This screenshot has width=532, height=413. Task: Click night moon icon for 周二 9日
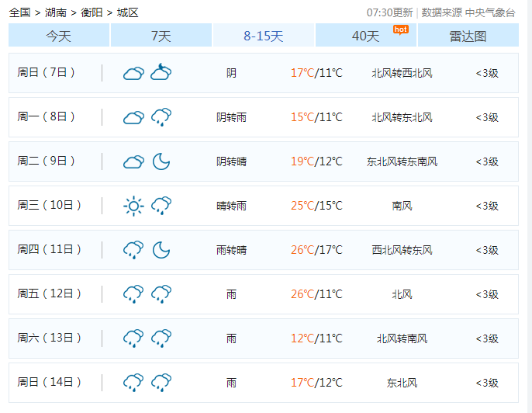point(161,161)
